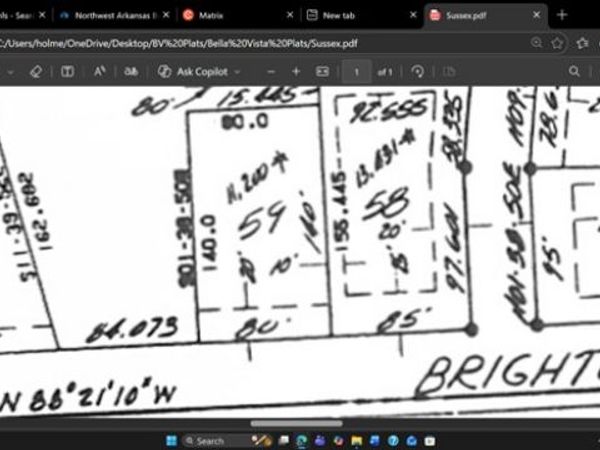Open the PDF search magnifier
Image resolution: width=600 pixels, height=450 pixels.
point(574,72)
